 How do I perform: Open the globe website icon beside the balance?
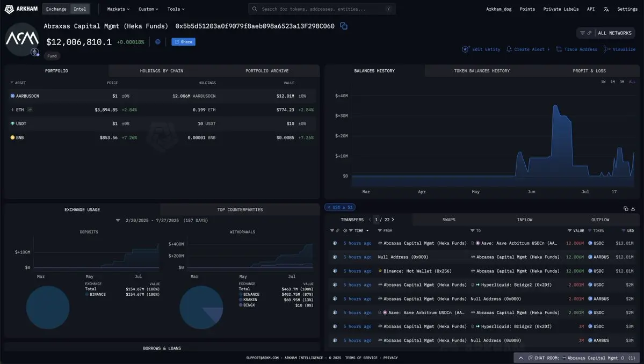pyautogui.click(x=158, y=42)
